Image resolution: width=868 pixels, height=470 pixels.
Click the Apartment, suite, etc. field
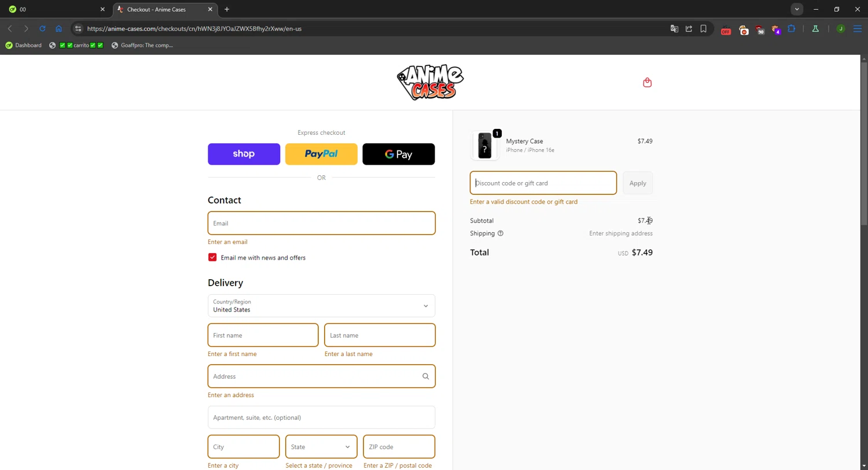tap(321, 417)
